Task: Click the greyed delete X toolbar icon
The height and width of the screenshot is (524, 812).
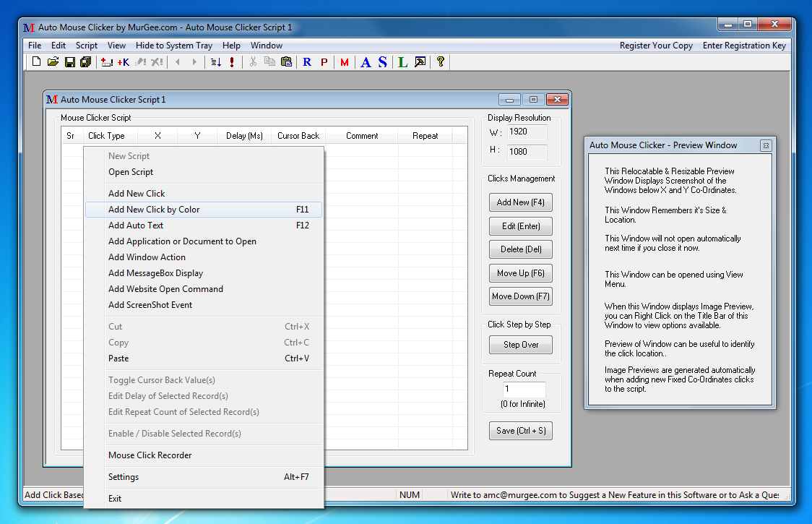Action: pyautogui.click(x=157, y=61)
